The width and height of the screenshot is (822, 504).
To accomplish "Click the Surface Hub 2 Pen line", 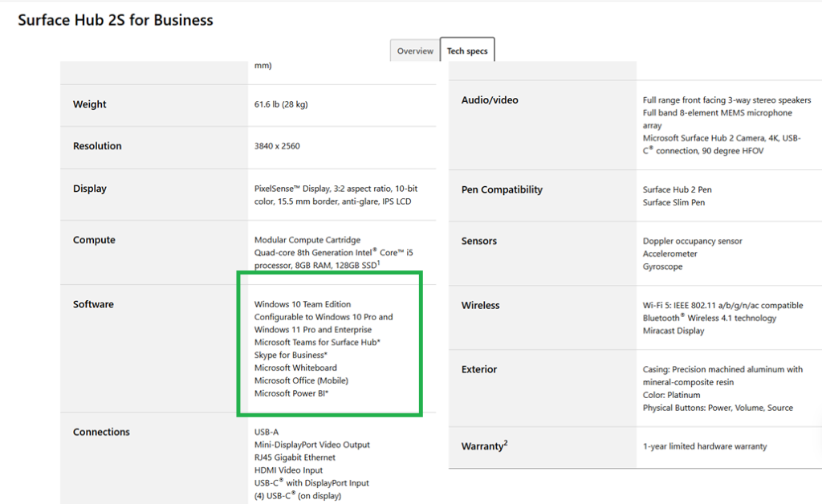I will [x=677, y=189].
